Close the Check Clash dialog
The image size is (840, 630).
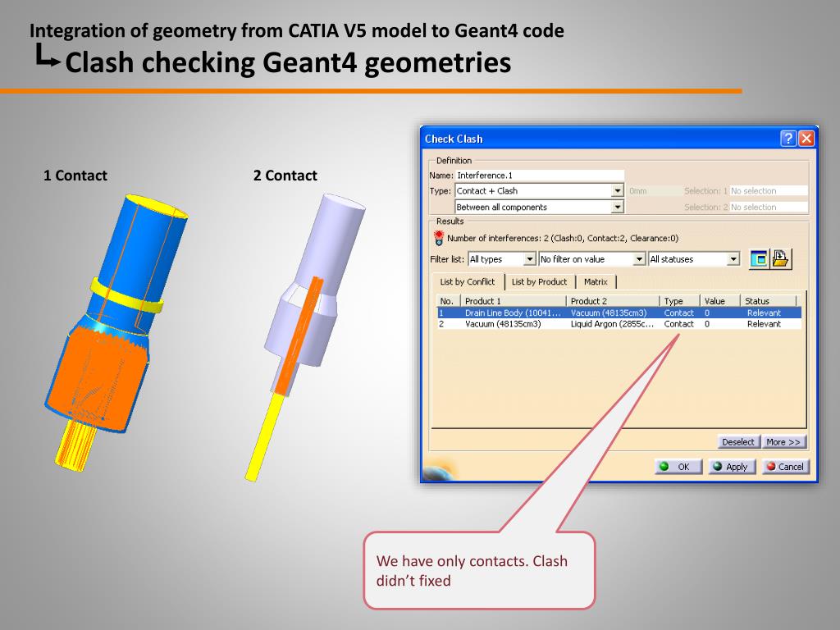[x=806, y=139]
